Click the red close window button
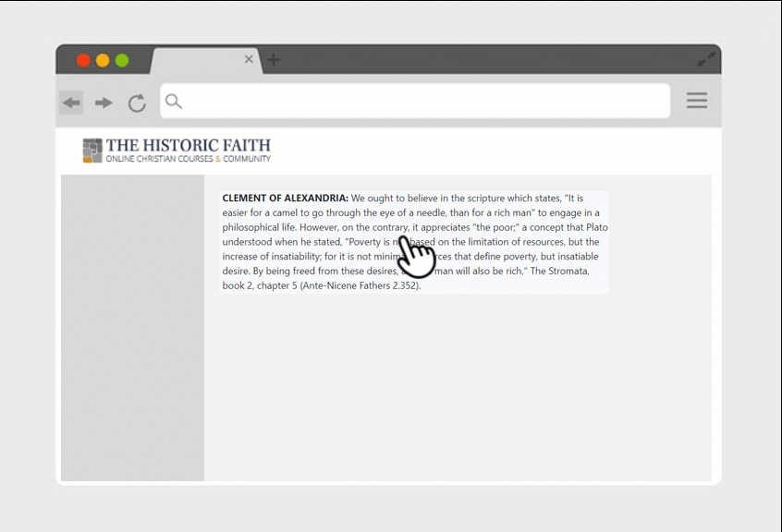 click(x=83, y=61)
